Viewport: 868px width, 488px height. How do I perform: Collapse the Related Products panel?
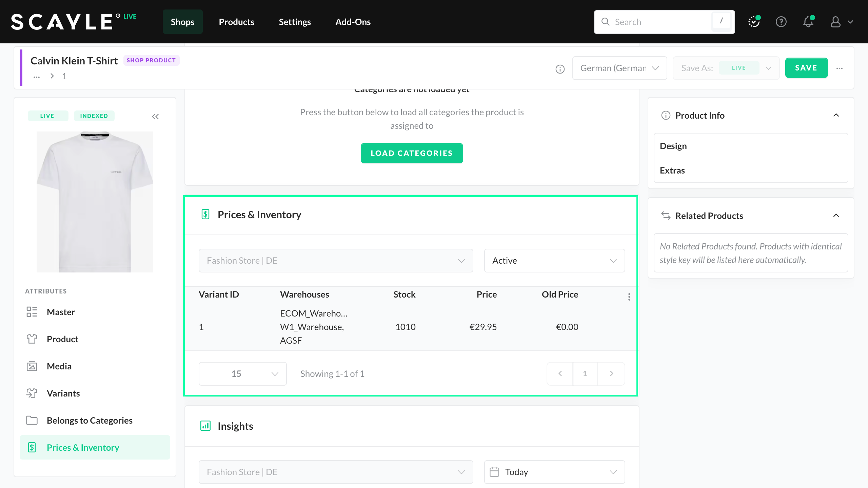[x=836, y=216]
